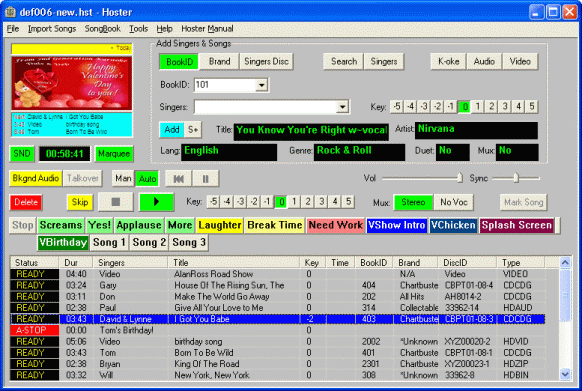Switch to Man mode

point(123,179)
